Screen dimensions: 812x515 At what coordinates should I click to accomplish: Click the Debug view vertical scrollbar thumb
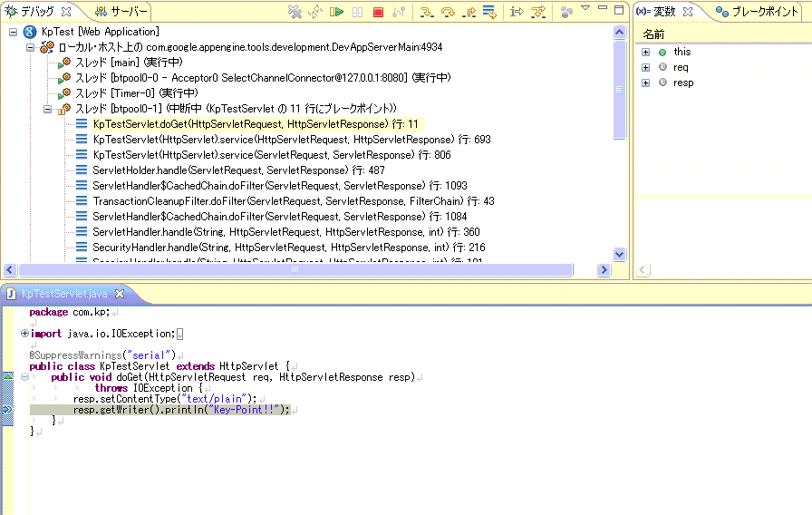(619, 90)
